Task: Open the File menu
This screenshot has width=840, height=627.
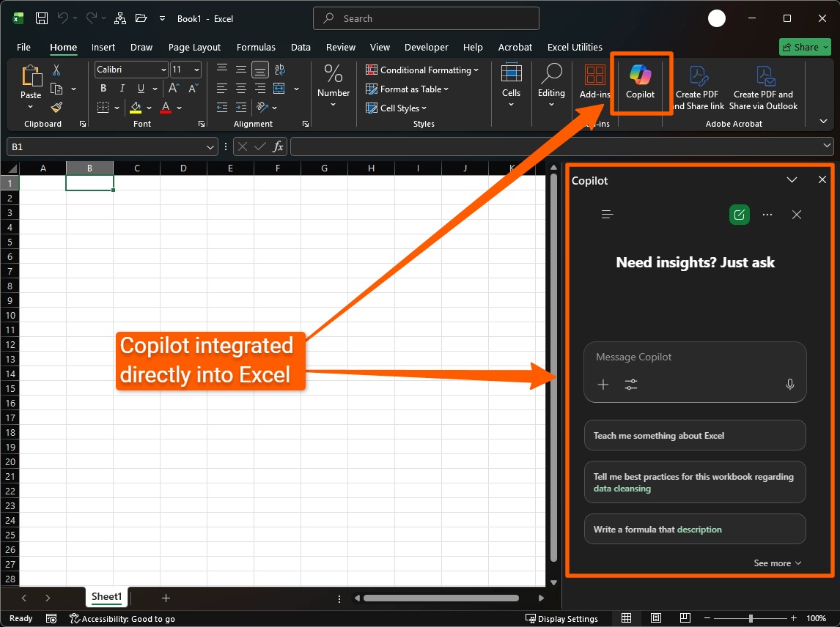Action: (x=23, y=47)
